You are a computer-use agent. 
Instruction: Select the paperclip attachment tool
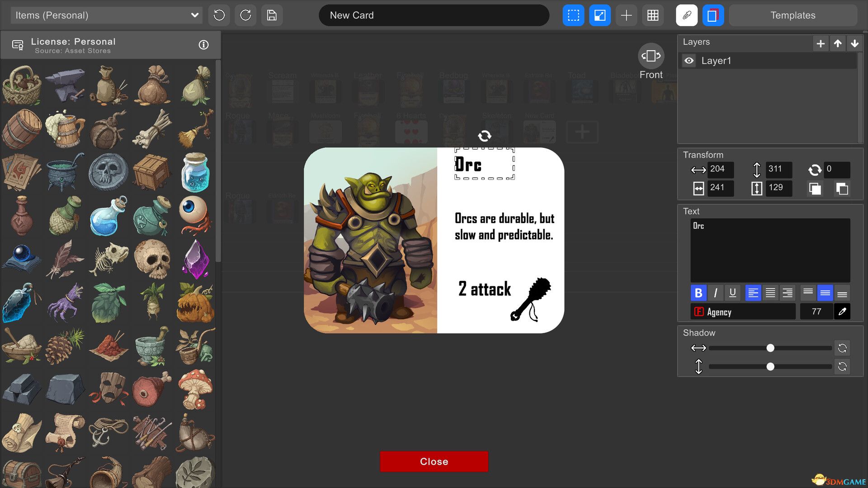(x=686, y=15)
